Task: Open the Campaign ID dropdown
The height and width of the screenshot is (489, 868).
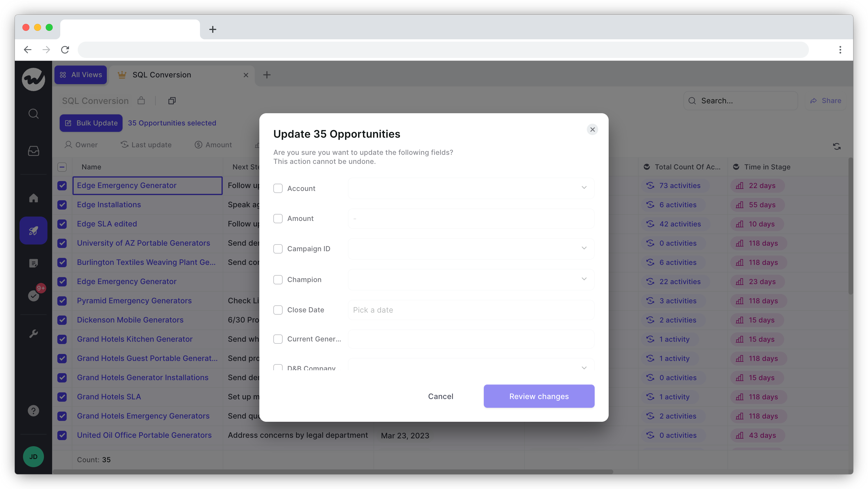Action: 584,248
